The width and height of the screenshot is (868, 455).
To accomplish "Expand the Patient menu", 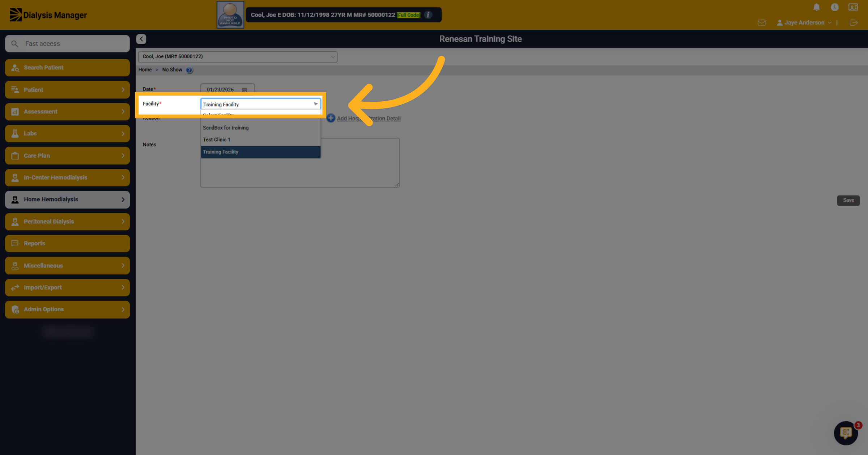I will [x=67, y=90].
